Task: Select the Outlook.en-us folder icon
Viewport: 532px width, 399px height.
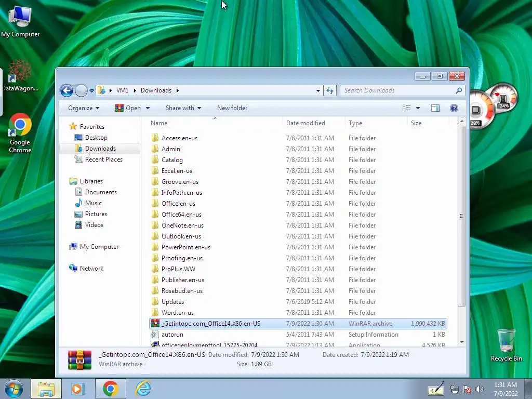Action: tap(155, 236)
